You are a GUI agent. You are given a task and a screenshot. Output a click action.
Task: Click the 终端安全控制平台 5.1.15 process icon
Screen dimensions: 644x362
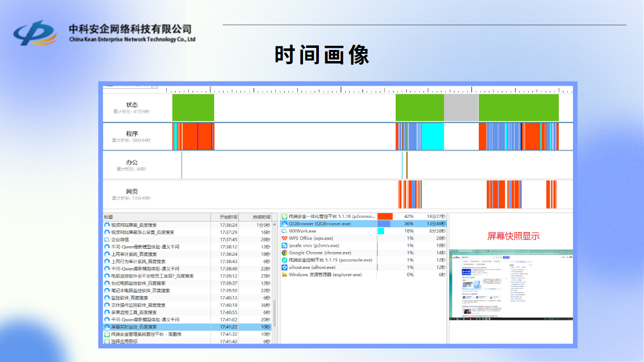tap(285, 260)
